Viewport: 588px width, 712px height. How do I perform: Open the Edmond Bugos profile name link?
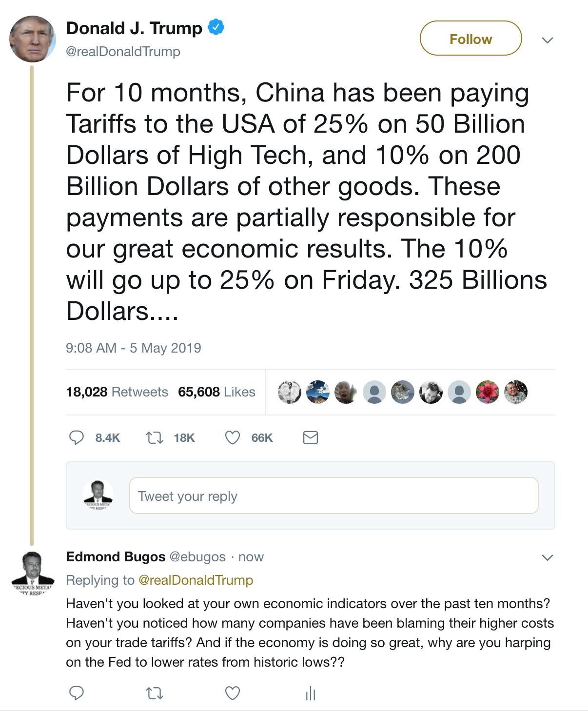pos(116,556)
